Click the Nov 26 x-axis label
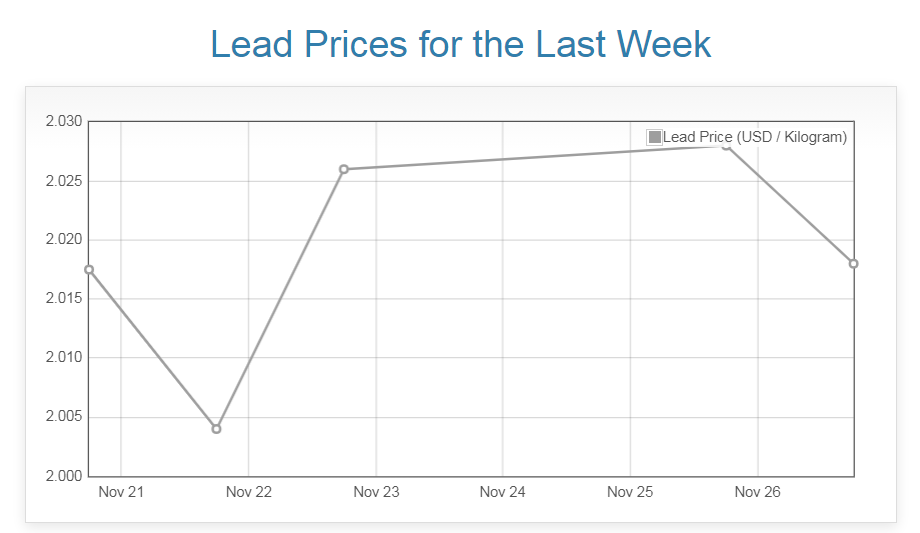This screenshot has width=920, height=533. pyautogui.click(x=757, y=492)
